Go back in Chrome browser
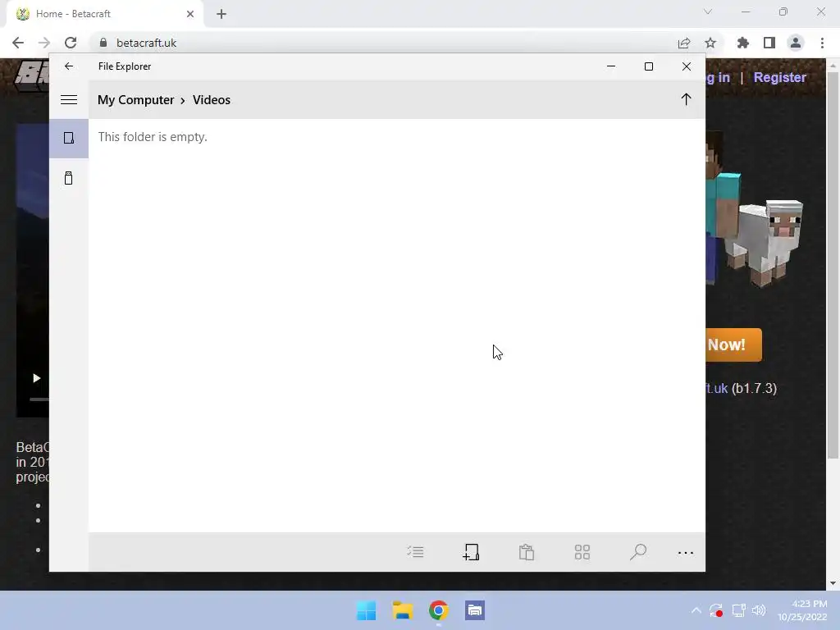Viewport: 840px width, 630px height. tap(18, 43)
